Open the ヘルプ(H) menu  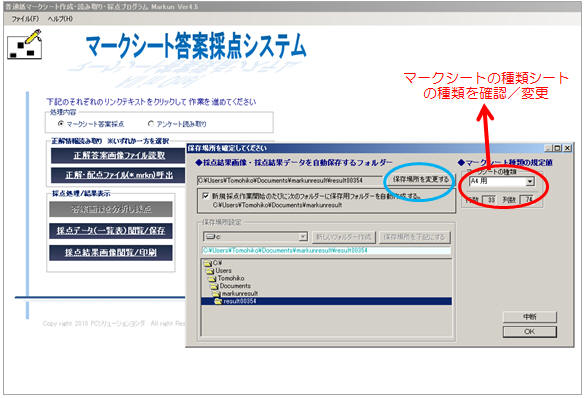click(60, 19)
